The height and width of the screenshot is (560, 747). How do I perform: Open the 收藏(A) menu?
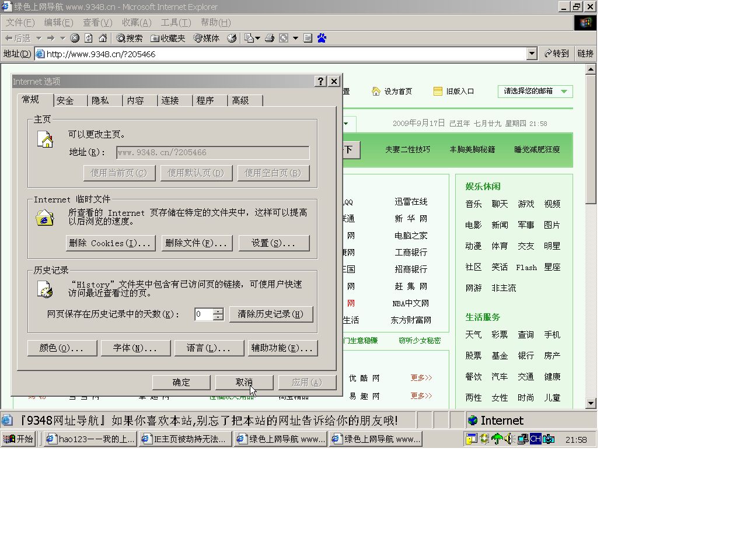tap(137, 22)
